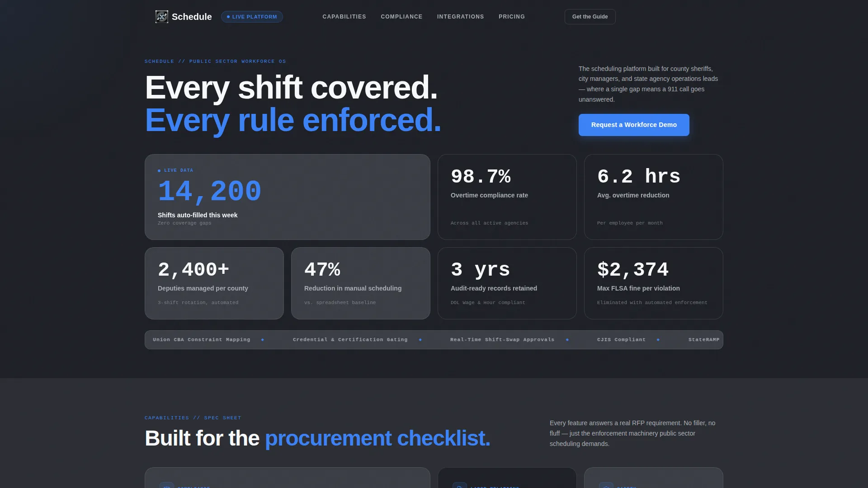
Task: Click SCHEDULE // PUBLIC SECTOR WORKFORCE OS label
Action: (x=215, y=61)
